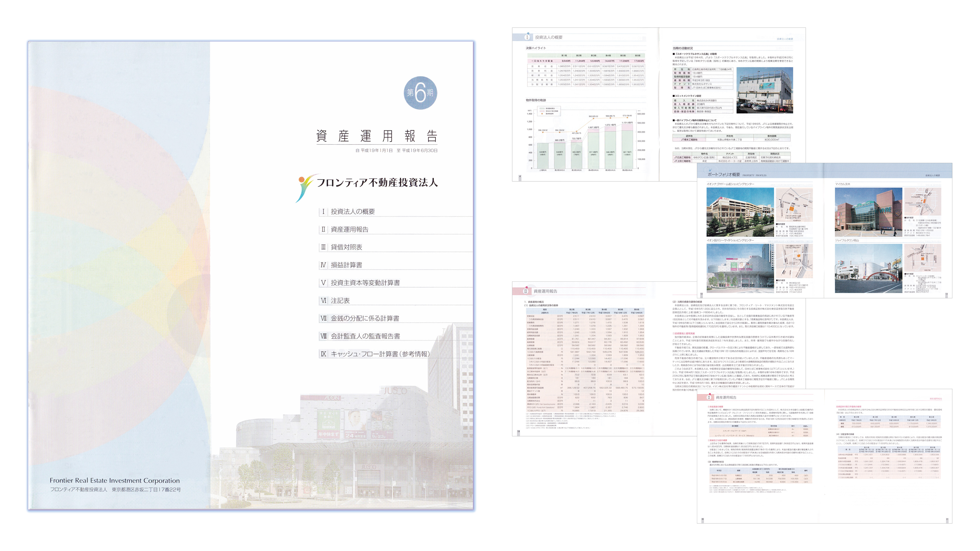Click the ポートフォリオ概要 page heading
Viewport: 980px width, 551px height.
click(724, 174)
